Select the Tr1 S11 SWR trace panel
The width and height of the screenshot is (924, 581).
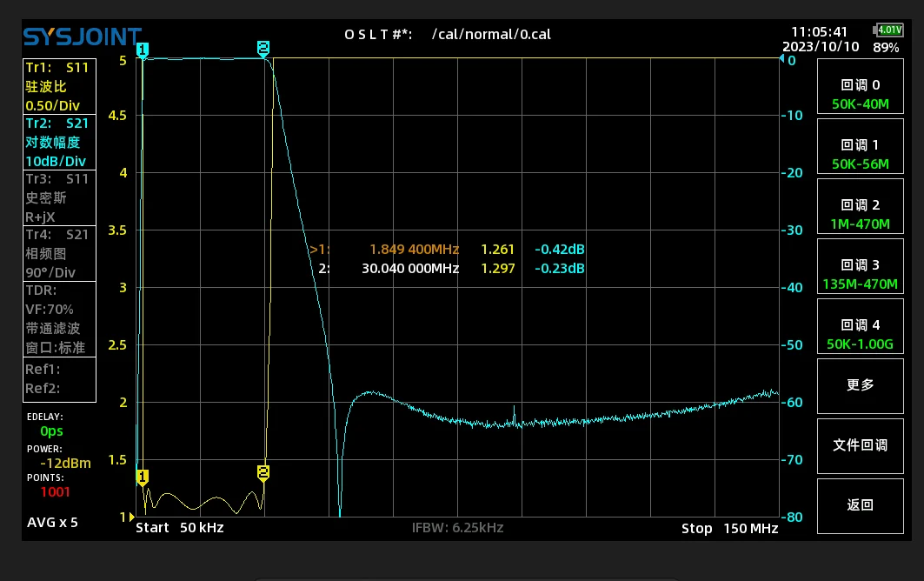(x=59, y=86)
